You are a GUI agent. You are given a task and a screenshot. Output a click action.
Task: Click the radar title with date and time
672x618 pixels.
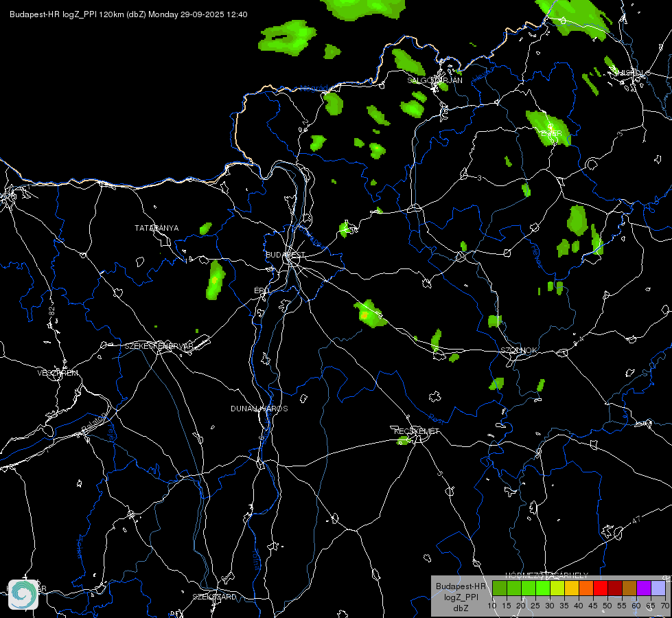[128, 14]
